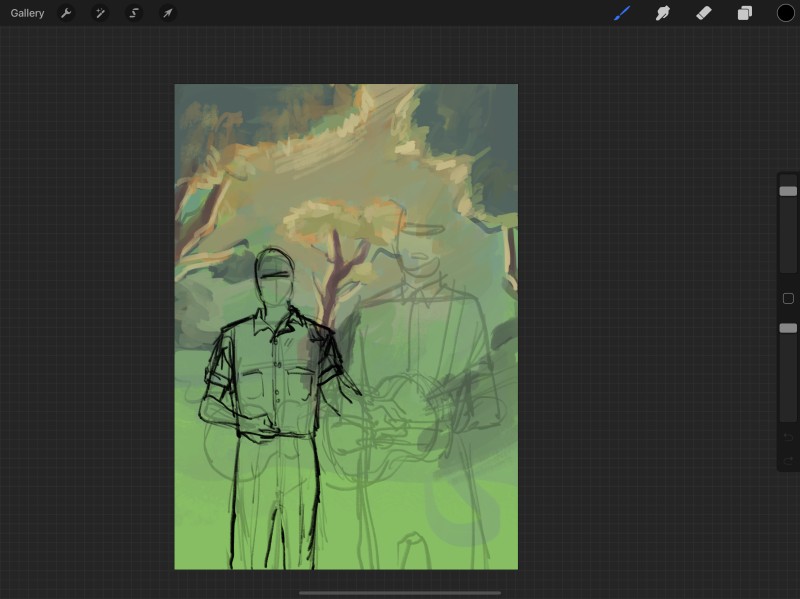
Task: Activate the Selection tool
Action: coord(134,13)
